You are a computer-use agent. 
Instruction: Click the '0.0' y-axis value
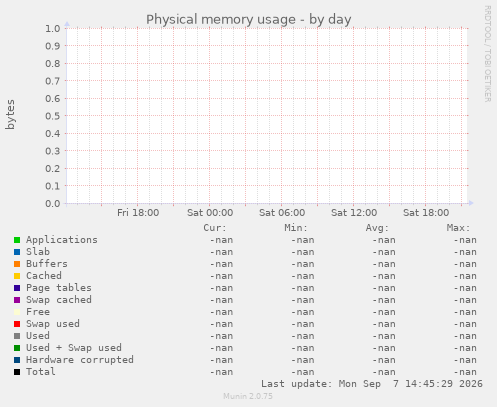pos(53,204)
